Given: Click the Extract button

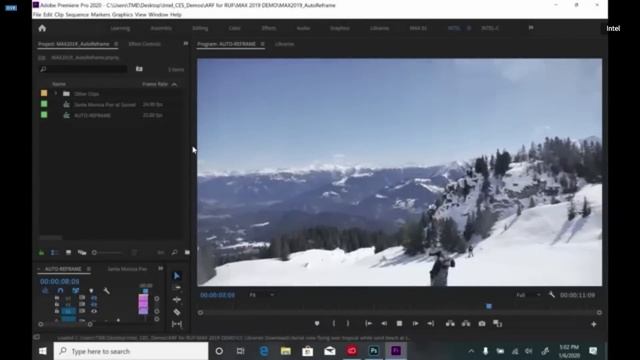Looking at the screenshot, I should [466, 324].
